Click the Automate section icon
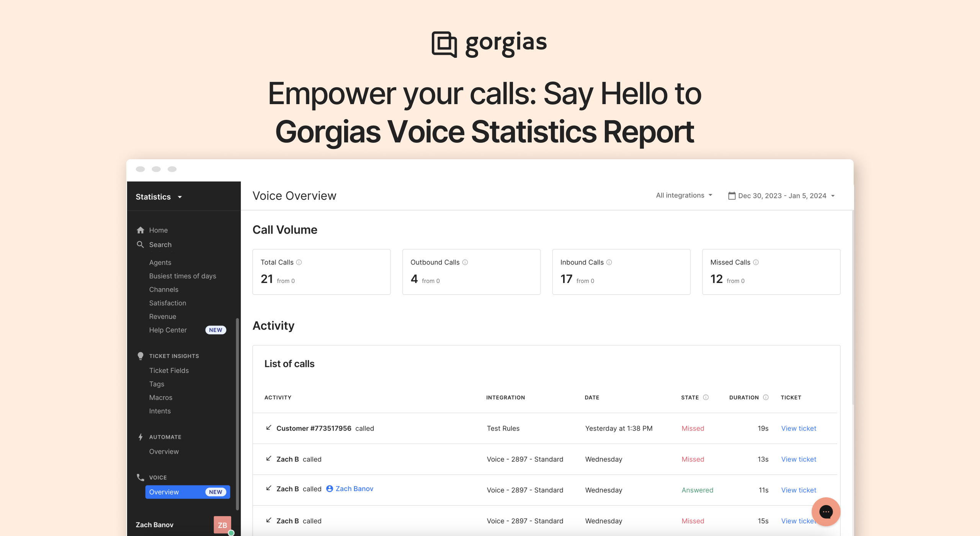The width and height of the screenshot is (980, 536). [140, 436]
